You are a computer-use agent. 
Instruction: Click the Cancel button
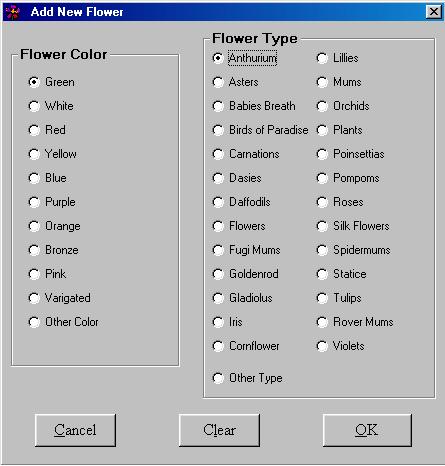pos(75,430)
